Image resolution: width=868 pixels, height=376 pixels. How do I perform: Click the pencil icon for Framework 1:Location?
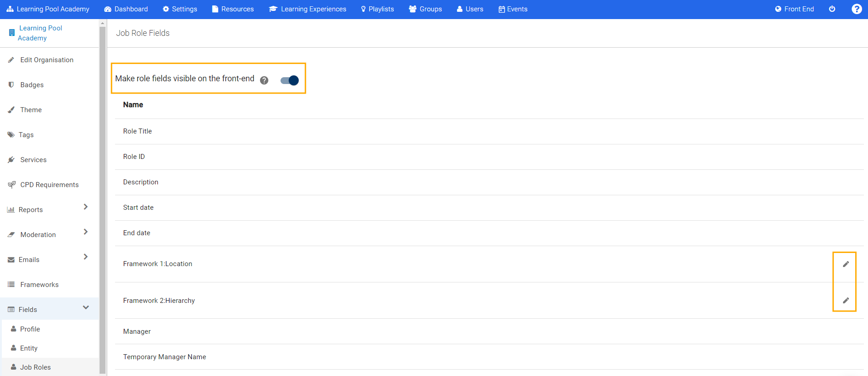(845, 264)
